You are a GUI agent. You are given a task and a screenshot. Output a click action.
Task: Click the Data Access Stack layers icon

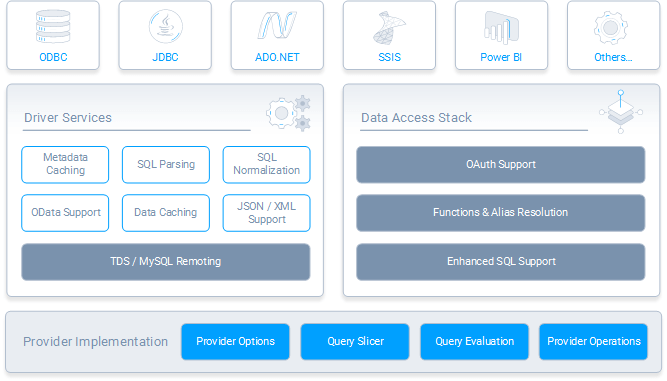621,112
